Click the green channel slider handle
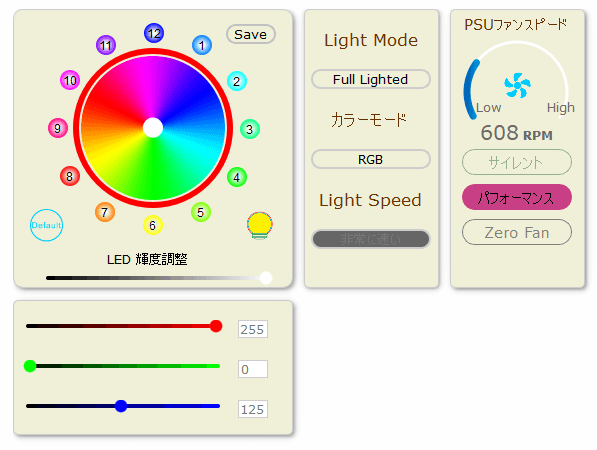Image resolution: width=597 pixels, height=450 pixels. point(30,366)
